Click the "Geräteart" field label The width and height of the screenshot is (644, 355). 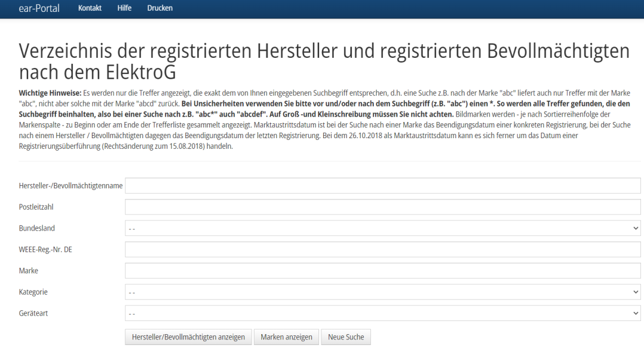point(33,313)
